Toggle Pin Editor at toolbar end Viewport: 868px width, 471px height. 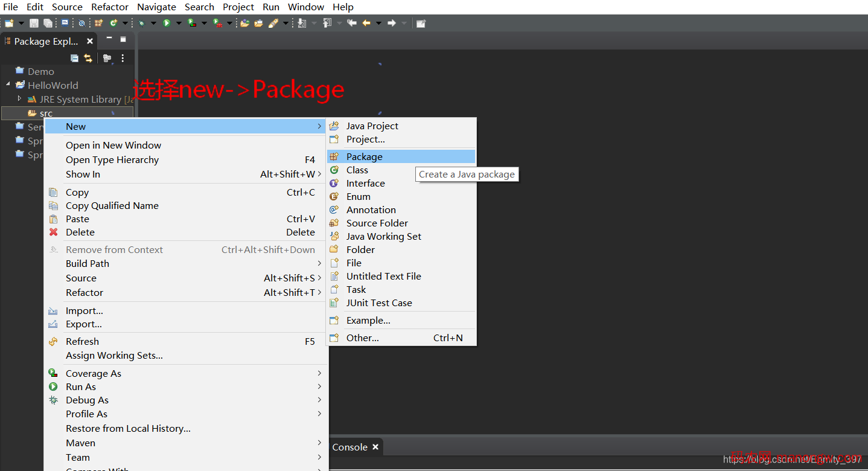click(421, 23)
